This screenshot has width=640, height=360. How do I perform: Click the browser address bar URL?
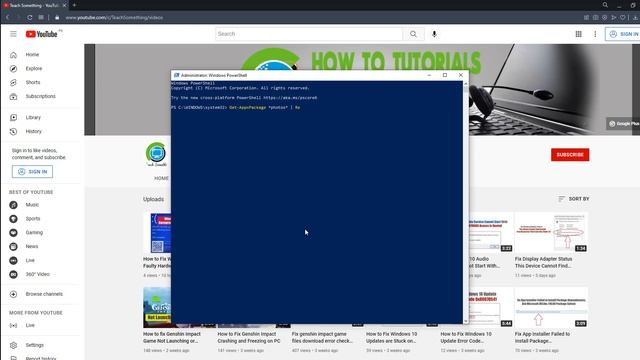pos(114,18)
